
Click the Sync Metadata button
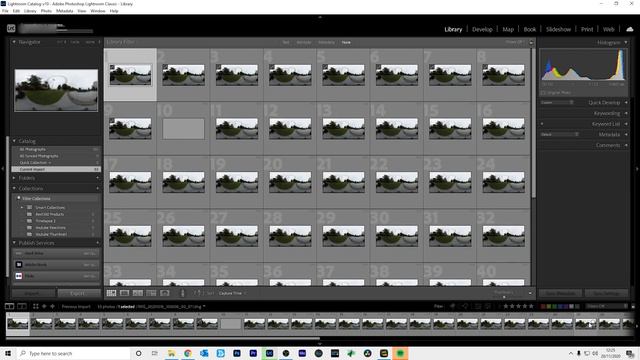click(x=560, y=293)
